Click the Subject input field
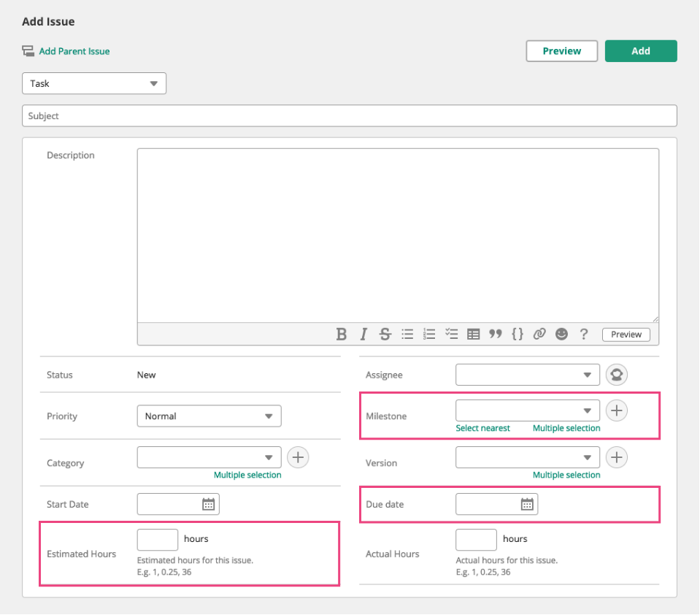 (350, 115)
